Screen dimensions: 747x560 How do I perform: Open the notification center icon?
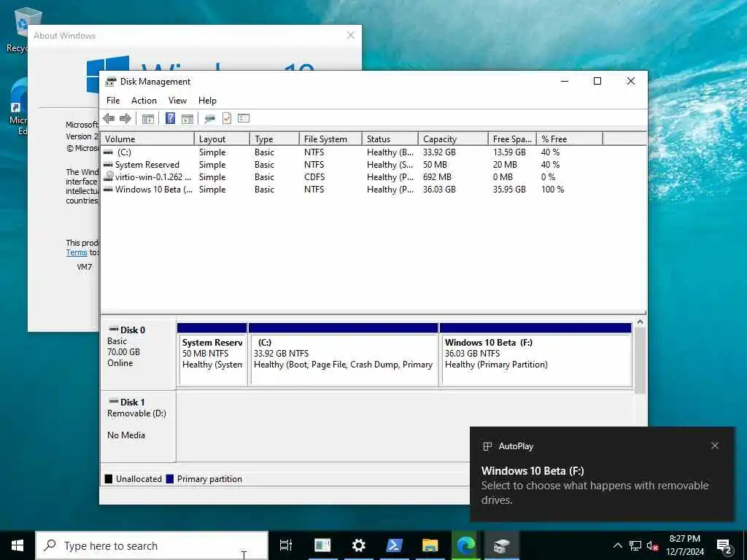[724, 547]
